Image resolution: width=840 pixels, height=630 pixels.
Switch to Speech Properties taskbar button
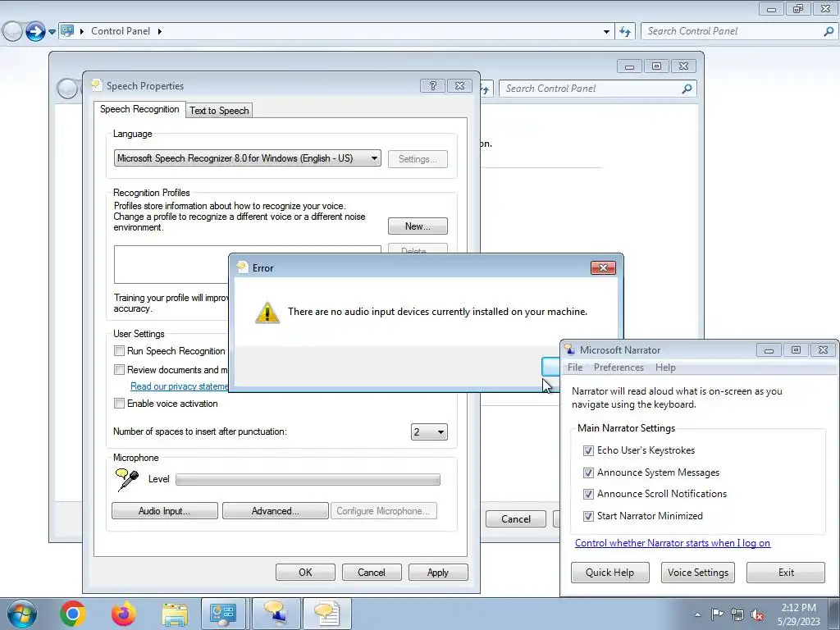point(327,614)
